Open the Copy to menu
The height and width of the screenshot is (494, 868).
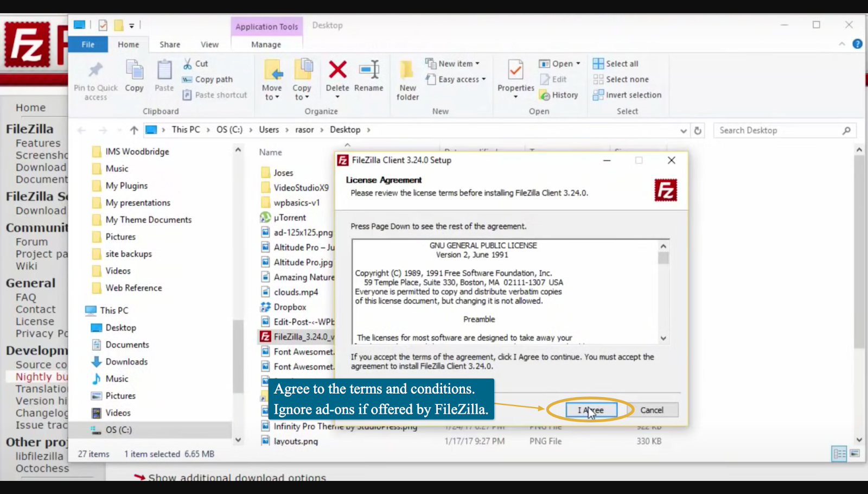tap(302, 80)
